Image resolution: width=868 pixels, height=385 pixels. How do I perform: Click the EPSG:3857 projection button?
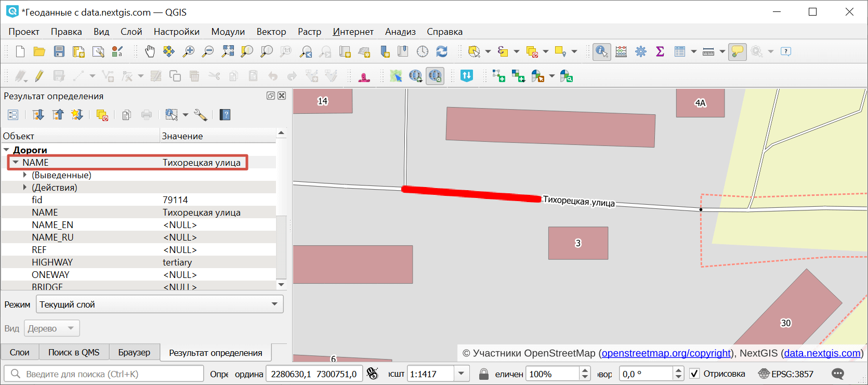point(785,374)
